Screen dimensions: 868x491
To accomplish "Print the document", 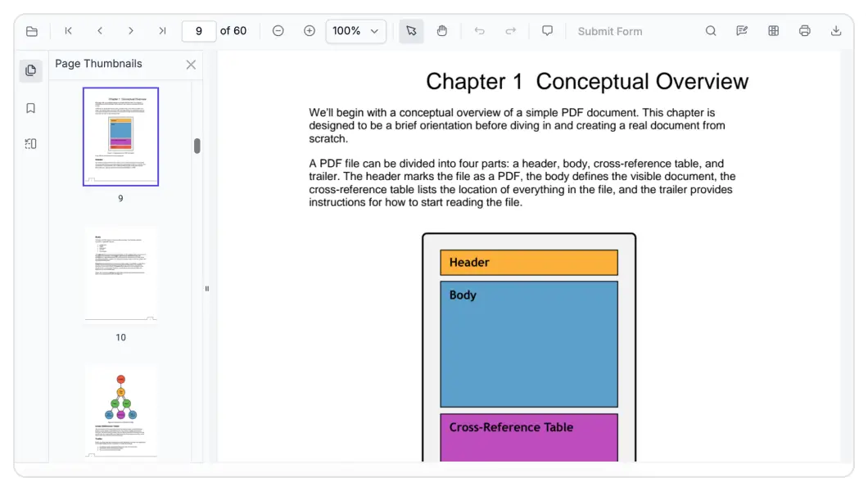I will (x=804, y=30).
